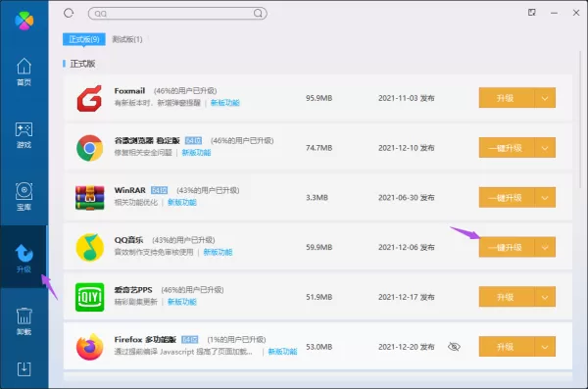Expand the upgrade dropdown arrow for Chrome
Viewport: 588px width, 389px height.
click(x=545, y=148)
